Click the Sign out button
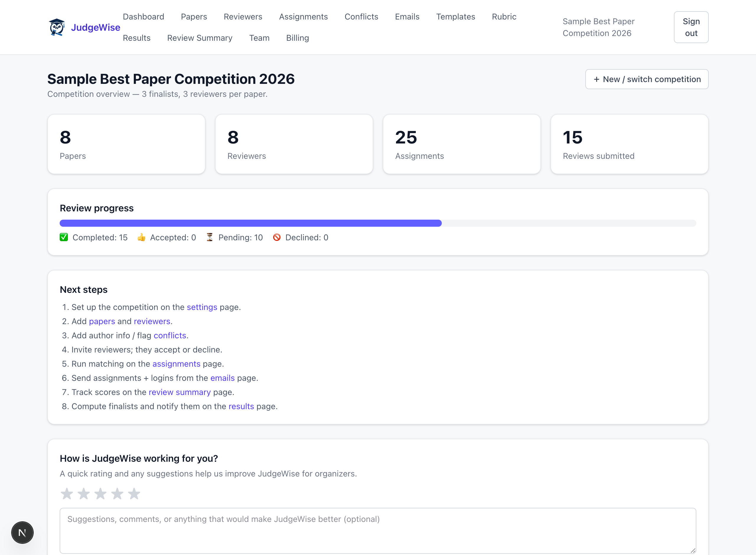This screenshot has height=555, width=756. (x=691, y=27)
